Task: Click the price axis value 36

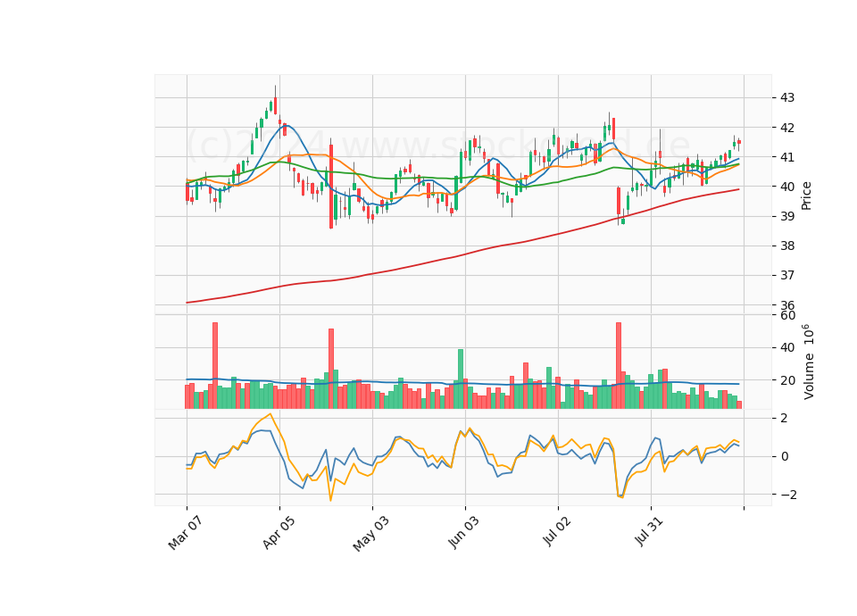Action: (x=787, y=304)
